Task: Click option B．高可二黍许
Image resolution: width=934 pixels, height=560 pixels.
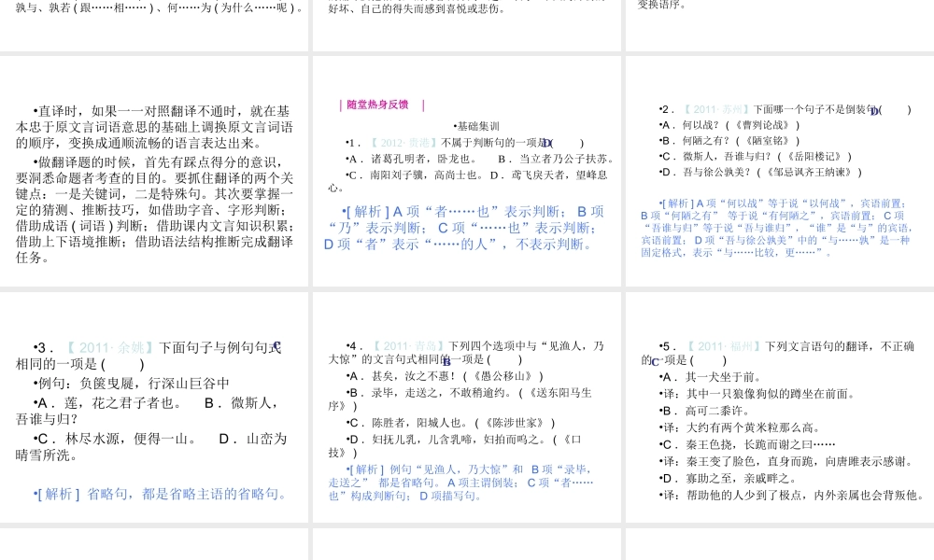Action: [704, 411]
